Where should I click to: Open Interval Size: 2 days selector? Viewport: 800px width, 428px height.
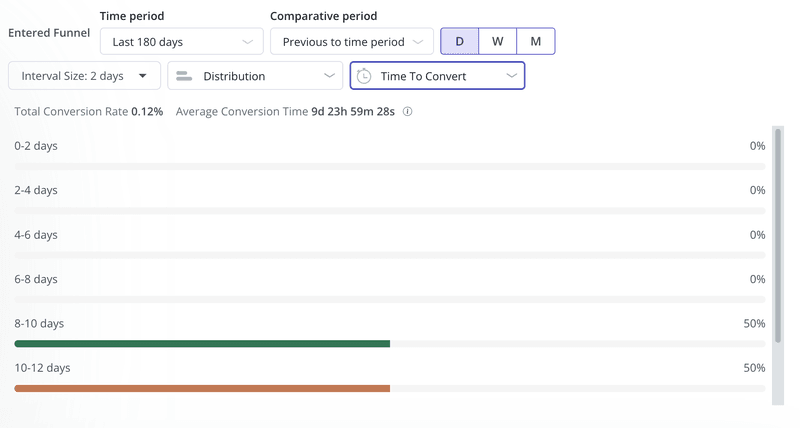84,76
